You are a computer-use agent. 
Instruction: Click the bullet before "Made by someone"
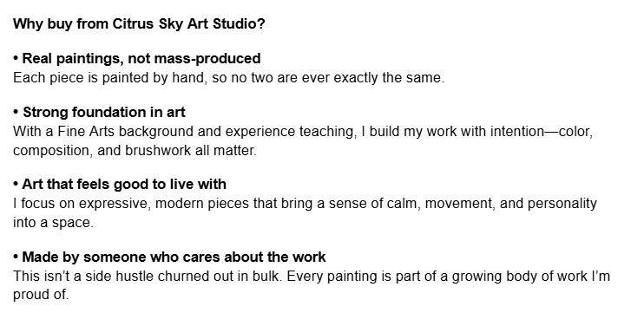(x=16, y=257)
